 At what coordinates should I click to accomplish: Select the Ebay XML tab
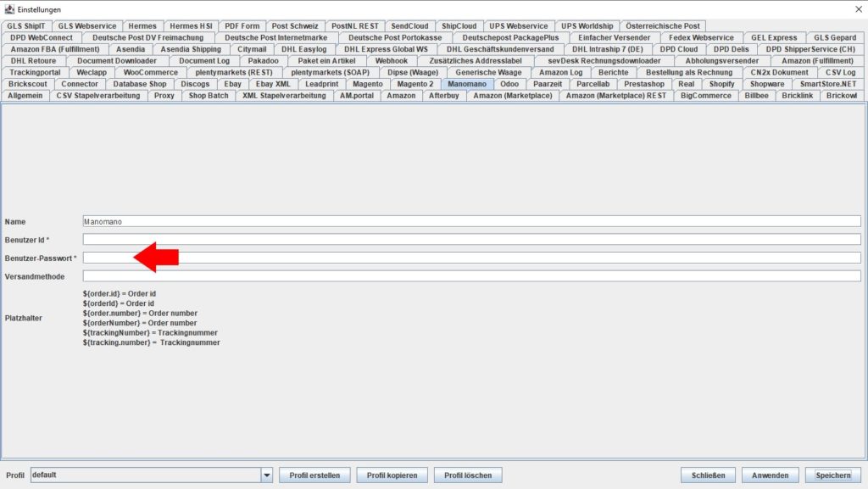[x=273, y=84]
